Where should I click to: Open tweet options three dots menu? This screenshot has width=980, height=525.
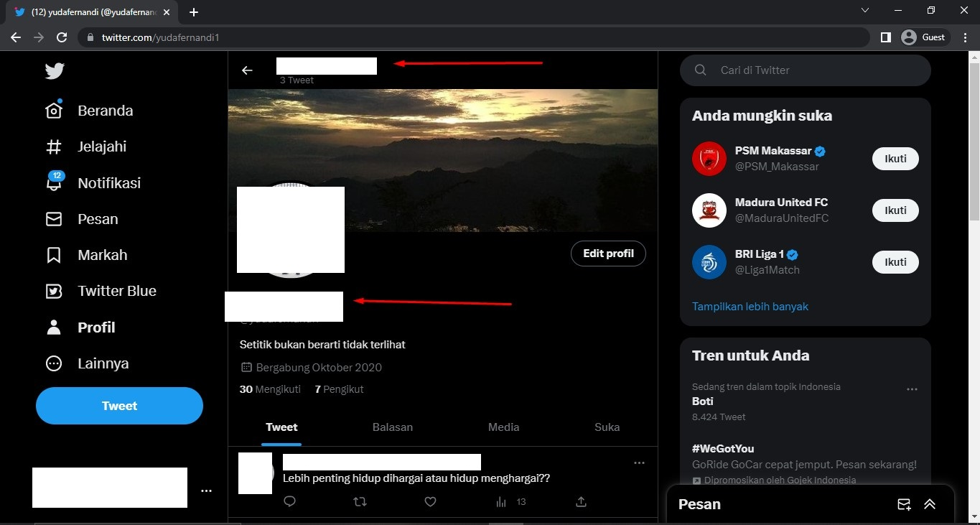tap(639, 463)
